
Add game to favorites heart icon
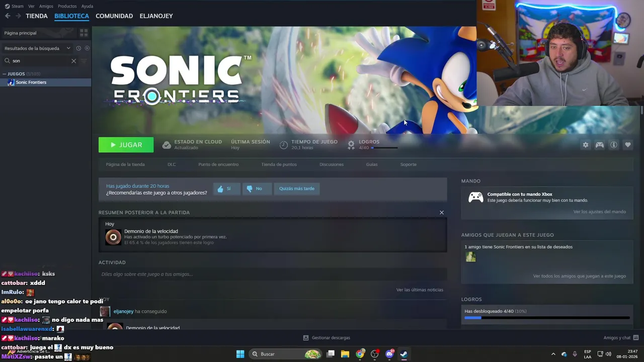click(628, 145)
